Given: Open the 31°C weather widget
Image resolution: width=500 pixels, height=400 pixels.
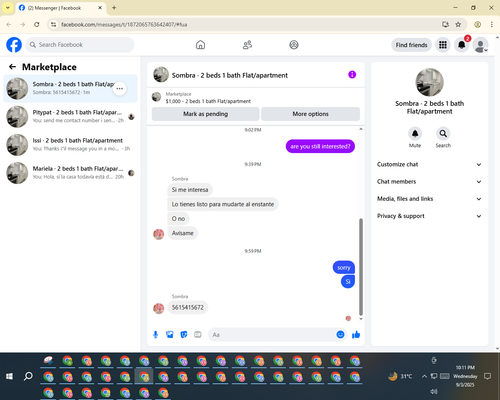Looking at the screenshot, I should point(400,376).
